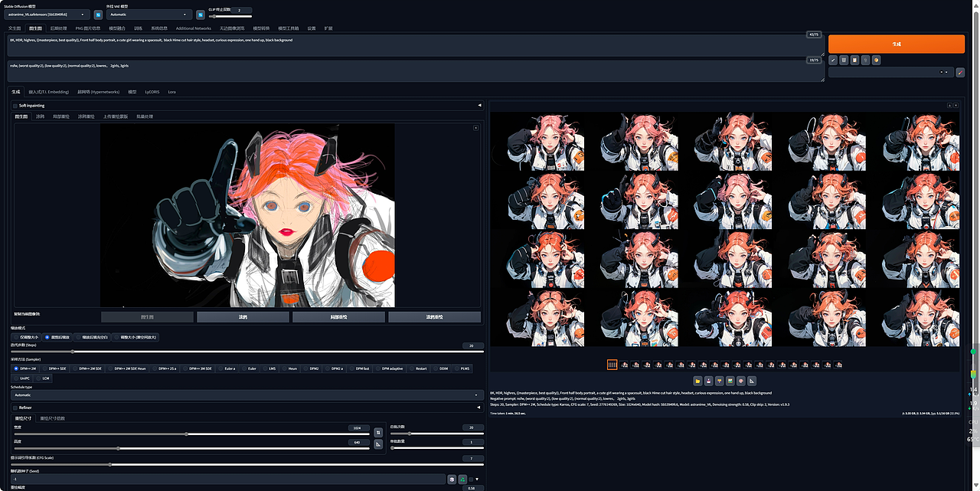Open the VAE model Automatic dropdown
The height and width of the screenshot is (491, 980).
(x=149, y=14)
